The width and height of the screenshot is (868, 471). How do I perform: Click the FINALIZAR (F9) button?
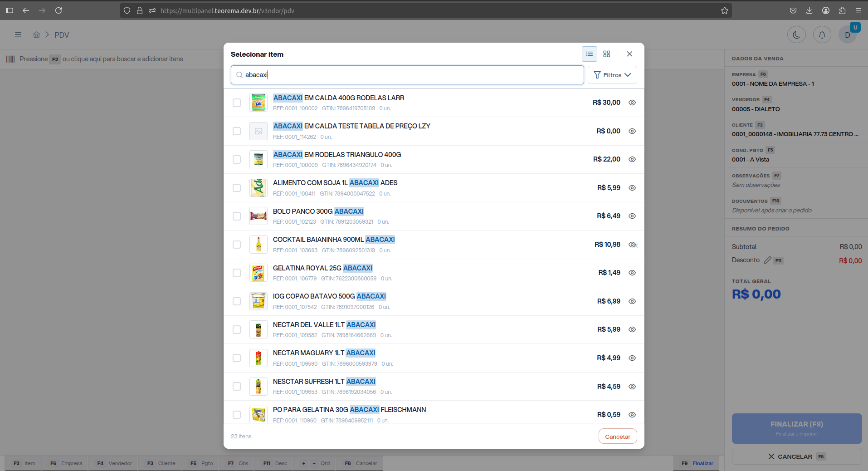[797, 428]
